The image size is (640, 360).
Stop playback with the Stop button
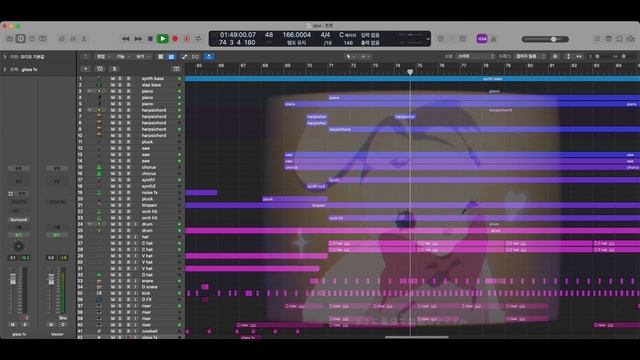(150, 39)
